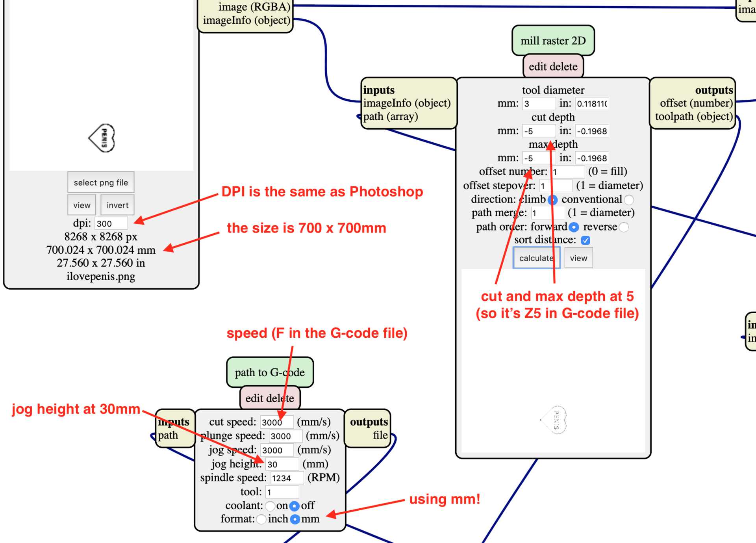Click the 'invert' button in image panel
Viewport: 756px width, 543px height.
click(117, 205)
